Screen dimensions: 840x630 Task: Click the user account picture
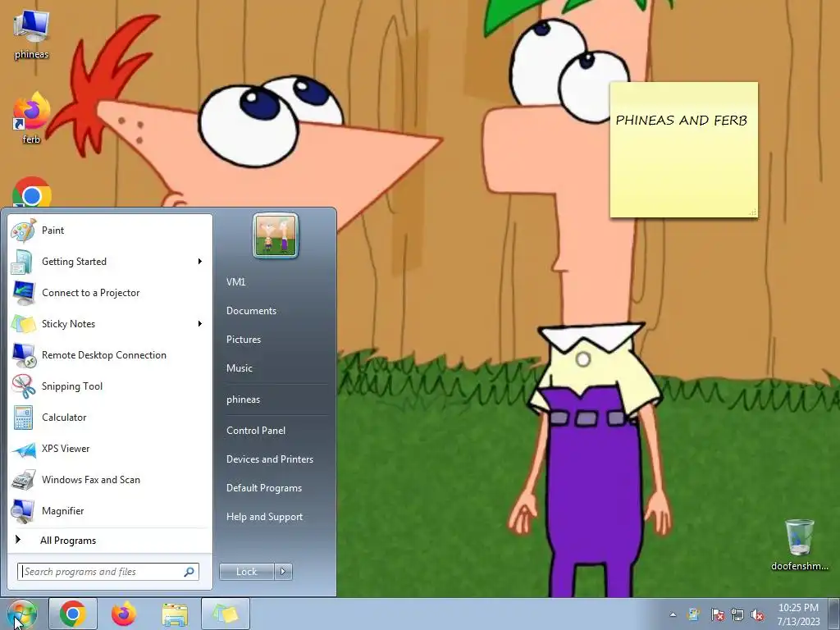pos(276,235)
